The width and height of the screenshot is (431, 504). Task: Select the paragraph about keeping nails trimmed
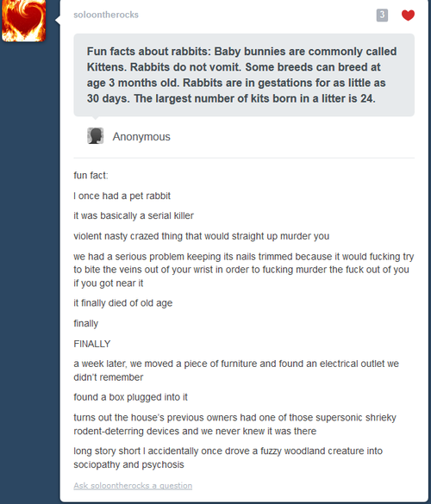244,270
